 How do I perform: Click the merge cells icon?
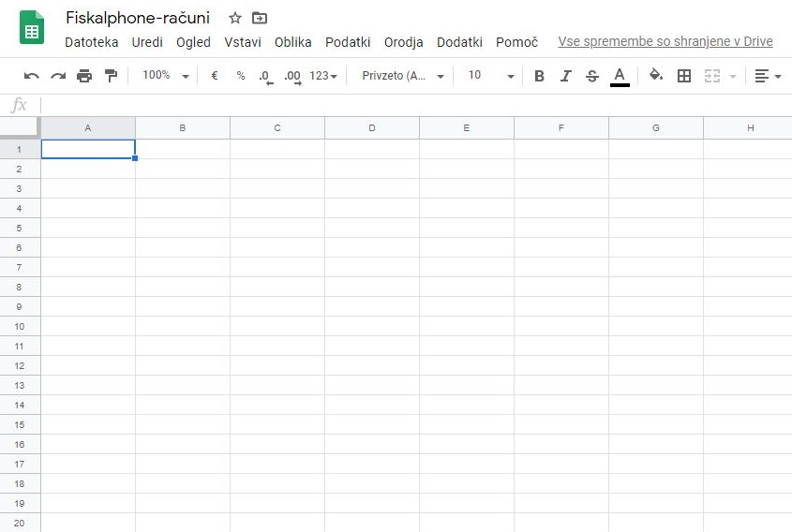coord(712,76)
